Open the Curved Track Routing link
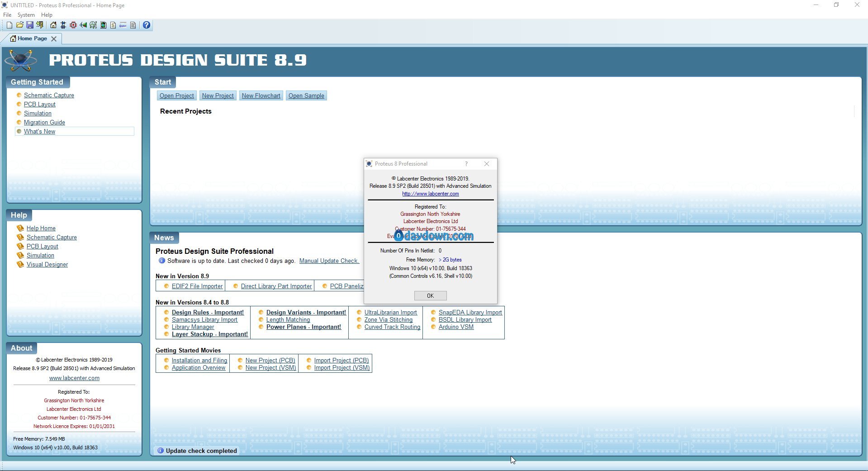868x471 pixels. [x=392, y=327]
